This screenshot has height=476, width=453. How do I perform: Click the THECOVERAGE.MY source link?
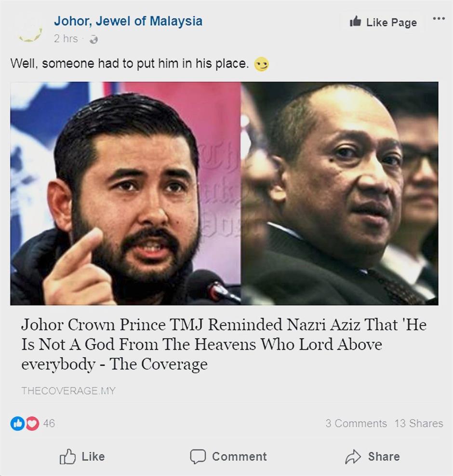tap(68, 390)
